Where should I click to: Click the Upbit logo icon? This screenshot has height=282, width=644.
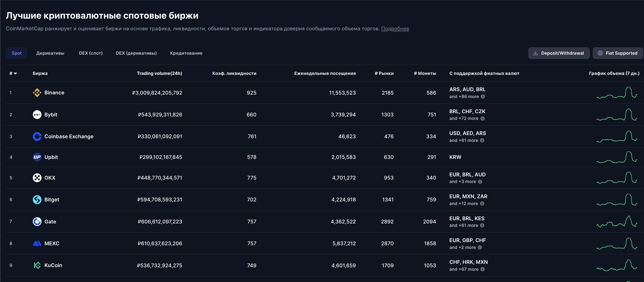(37, 157)
